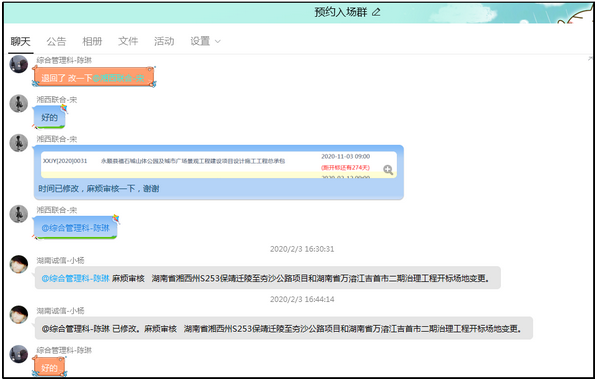Image resolution: width=597 pixels, height=381 pixels.
Task: Switch to the 公告 tab
Action: (x=56, y=41)
